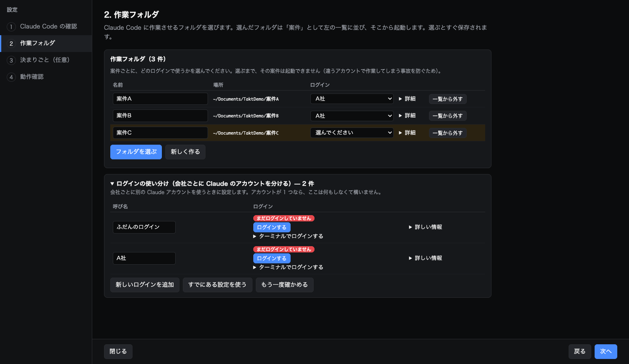The width and height of the screenshot is (629, 364).
Task: Expand ターミナルでログインする under A社
Action: click(289, 267)
